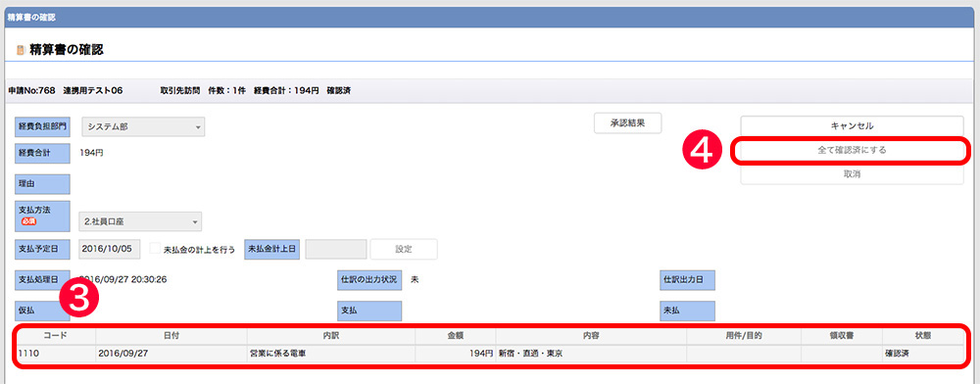Click the 領収書 column header
The height and width of the screenshot is (384, 980).
click(841, 335)
